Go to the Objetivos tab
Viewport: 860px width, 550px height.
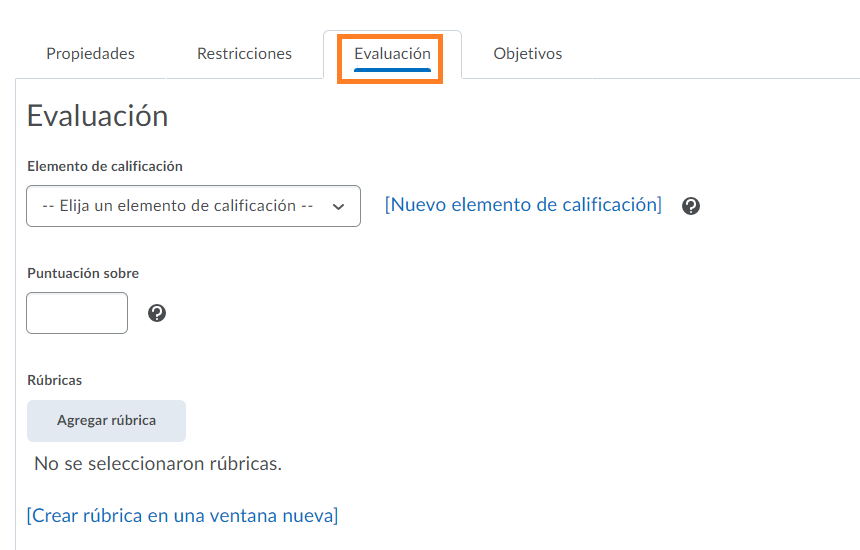(528, 54)
